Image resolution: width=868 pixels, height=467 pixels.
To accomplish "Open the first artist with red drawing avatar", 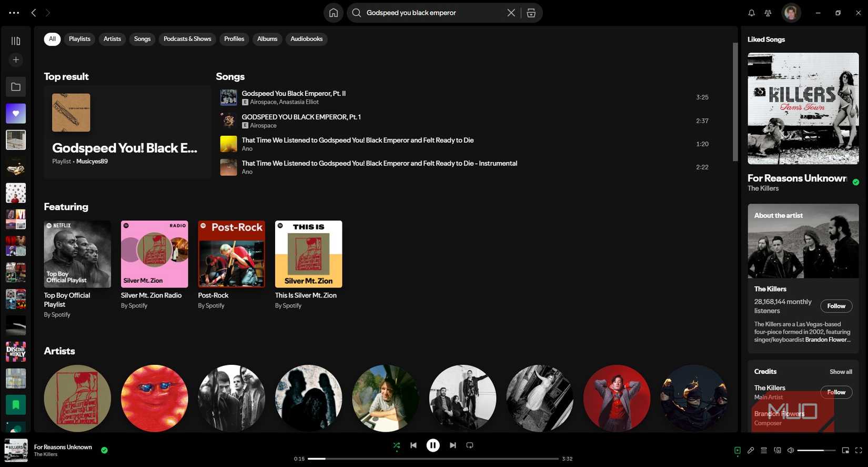I will pos(77,399).
